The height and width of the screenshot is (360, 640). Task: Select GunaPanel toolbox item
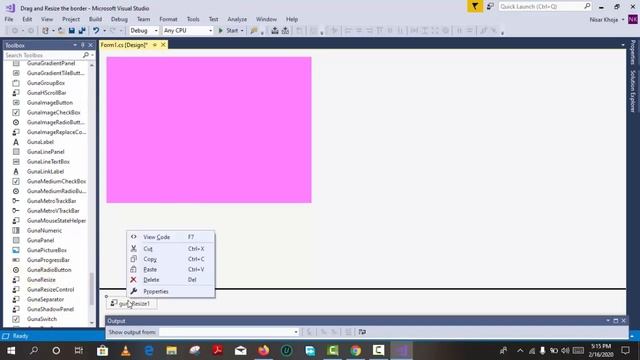tap(40, 240)
